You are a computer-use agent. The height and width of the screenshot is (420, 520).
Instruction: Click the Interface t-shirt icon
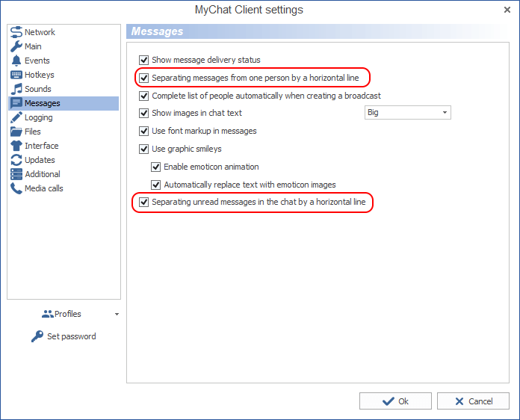(16, 146)
